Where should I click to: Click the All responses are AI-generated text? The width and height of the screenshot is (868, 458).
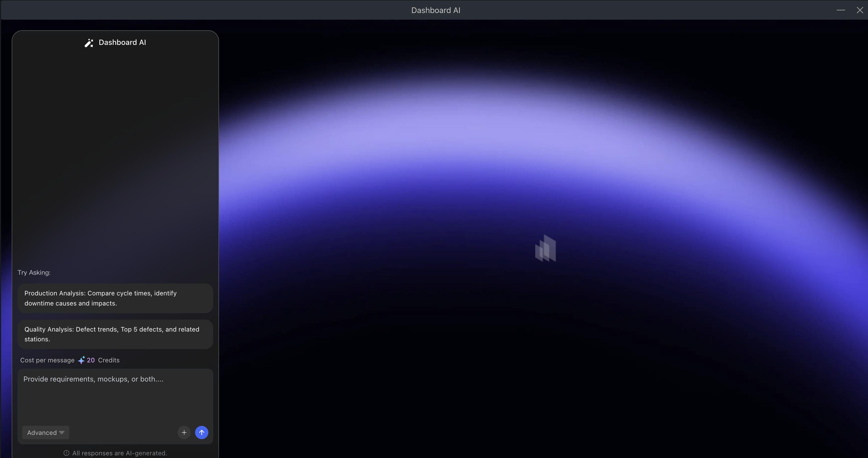[120, 453]
